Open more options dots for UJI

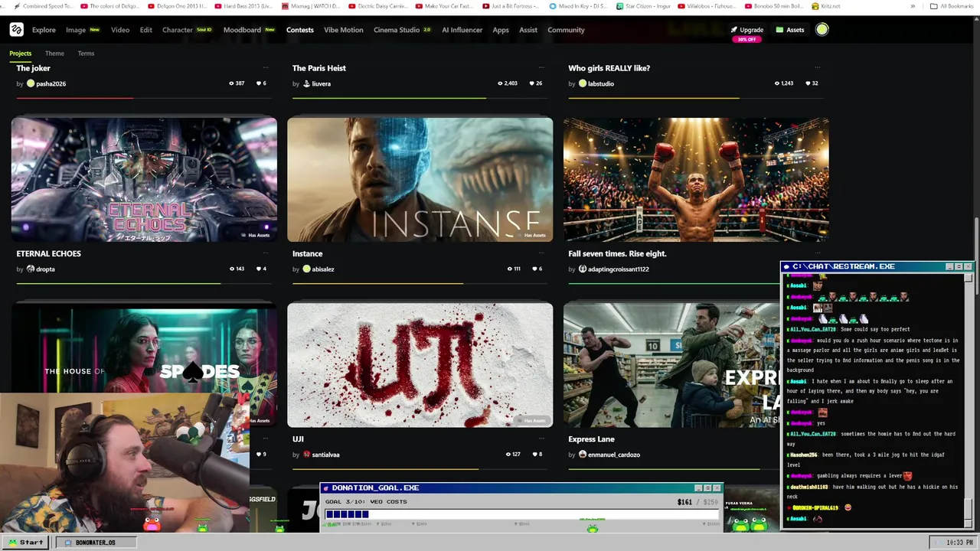[x=541, y=439]
